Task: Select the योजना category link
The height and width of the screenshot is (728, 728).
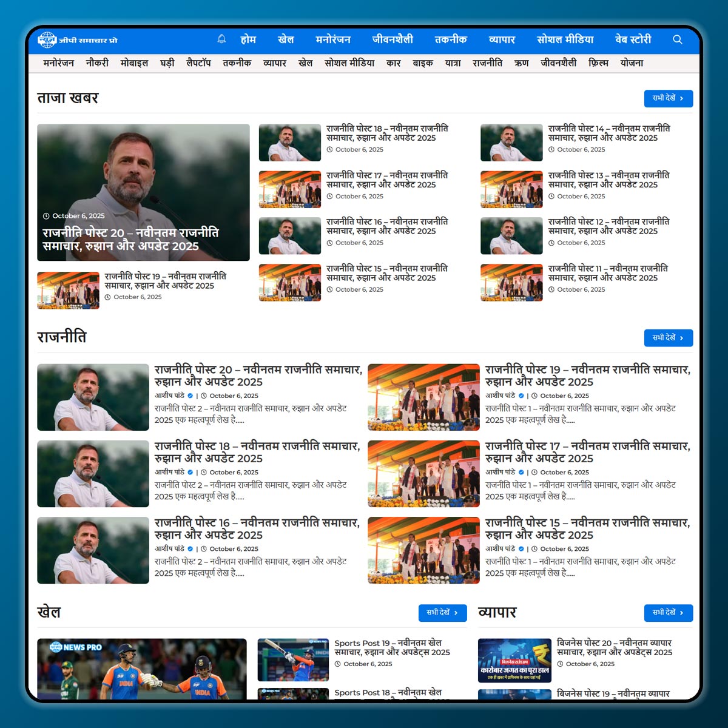Action: 632,63
